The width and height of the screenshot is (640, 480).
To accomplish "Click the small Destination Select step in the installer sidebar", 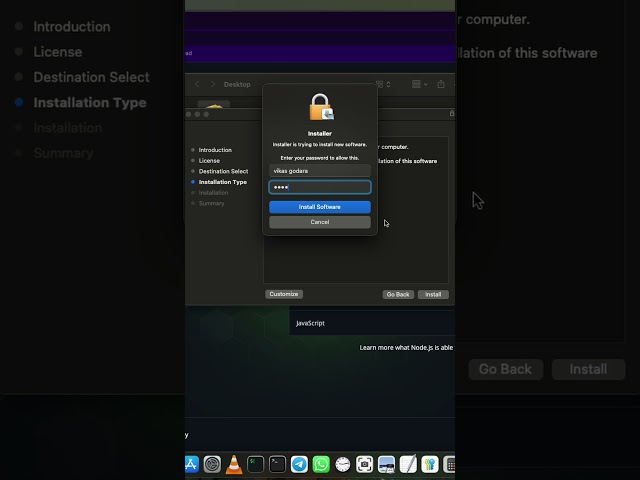I will pos(223,171).
